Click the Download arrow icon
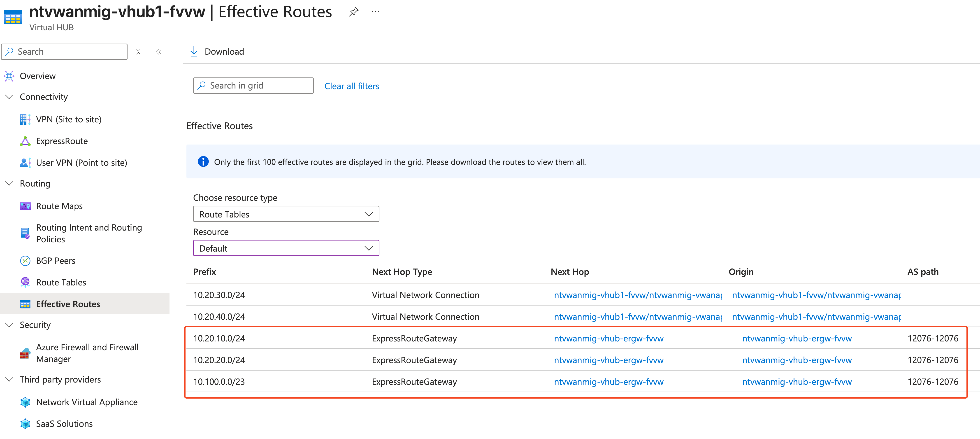Screen dimensions: 980x439 194,51
